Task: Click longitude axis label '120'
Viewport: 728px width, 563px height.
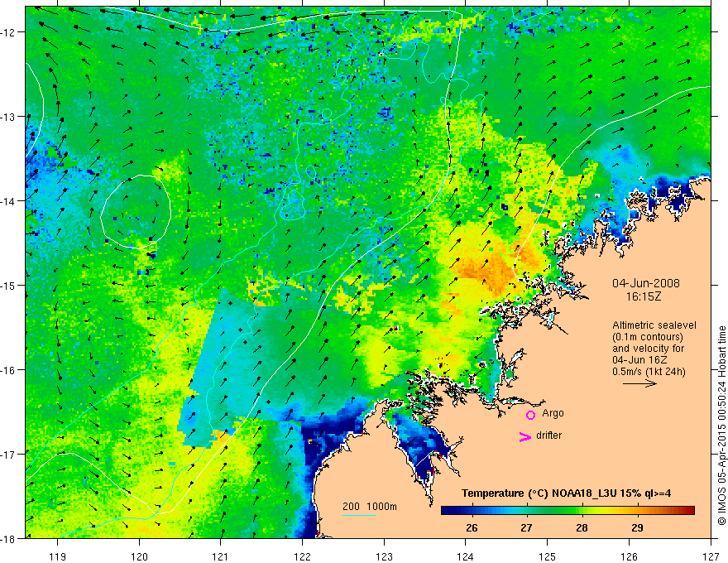Action: (x=139, y=557)
